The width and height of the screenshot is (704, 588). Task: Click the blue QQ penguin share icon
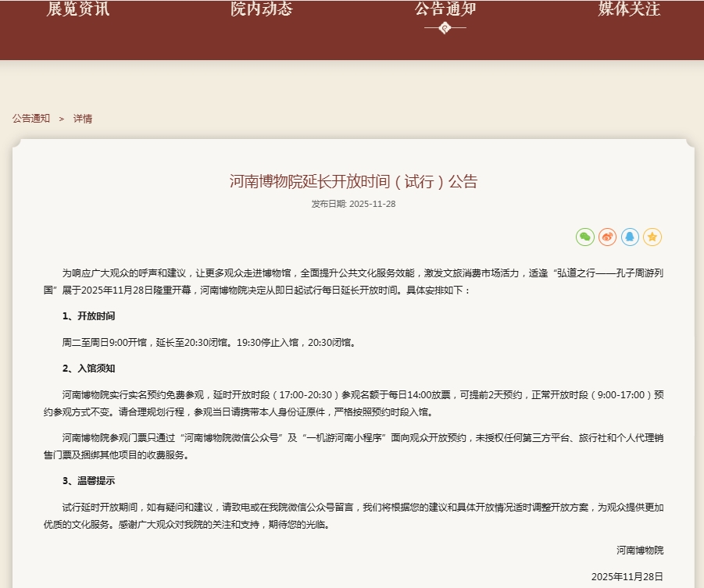[x=630, y=237]
